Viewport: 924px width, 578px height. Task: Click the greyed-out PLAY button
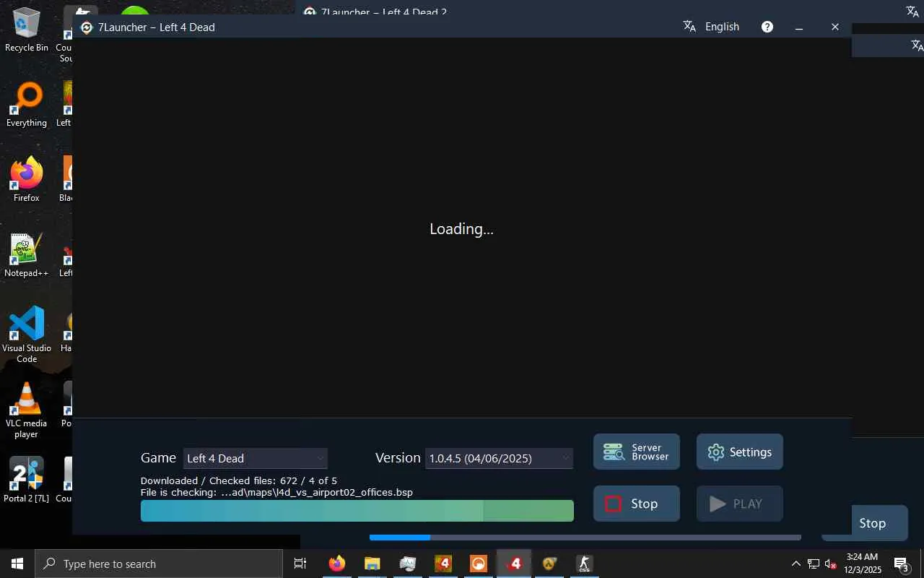740,504
